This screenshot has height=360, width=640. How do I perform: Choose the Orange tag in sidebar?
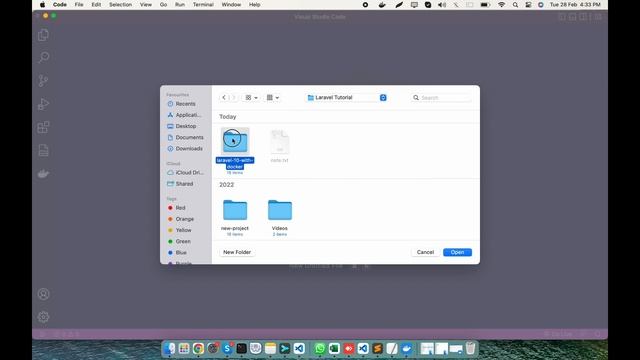pos(181,219)
